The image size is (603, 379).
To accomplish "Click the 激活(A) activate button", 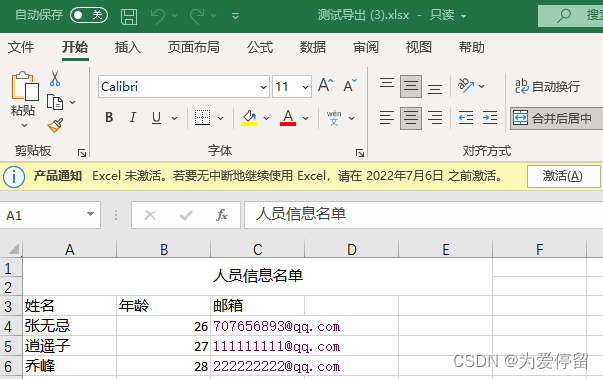I will tap(563, 176).
